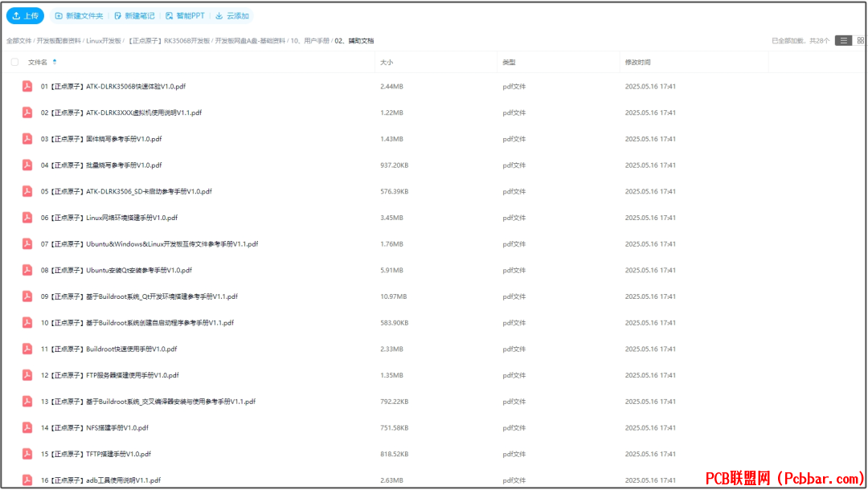This screenshot has height=490, width=868.
Task: Open file 14 NFS搭建手册V1.0.pdf
Action: 95,428
